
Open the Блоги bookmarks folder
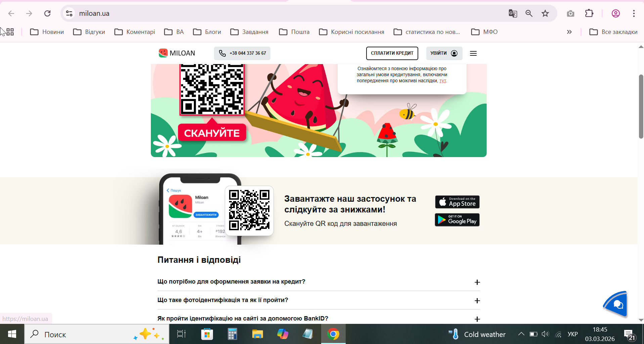(207, 32)
